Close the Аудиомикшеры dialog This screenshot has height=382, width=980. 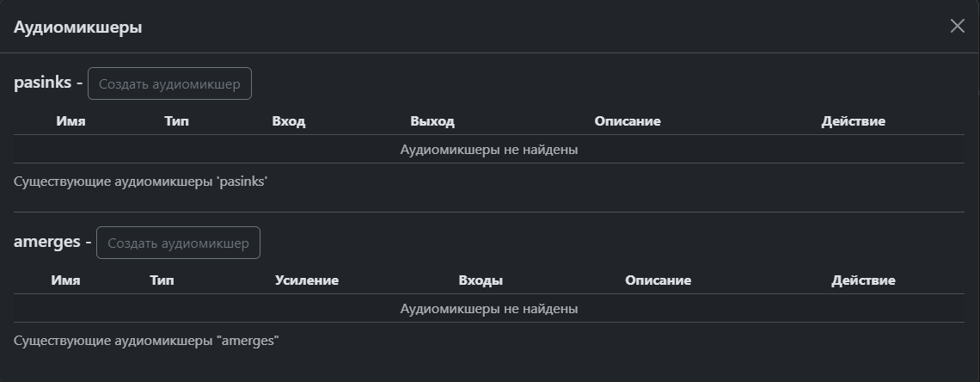tap(957, 26)
